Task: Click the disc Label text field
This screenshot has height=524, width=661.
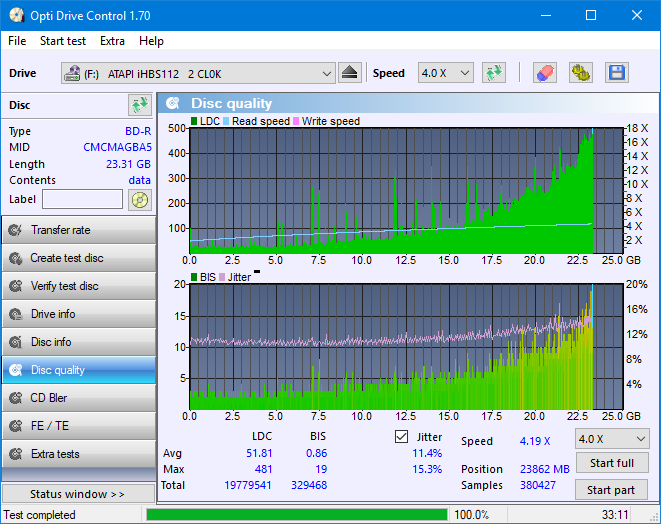Action: click(83, 199)
